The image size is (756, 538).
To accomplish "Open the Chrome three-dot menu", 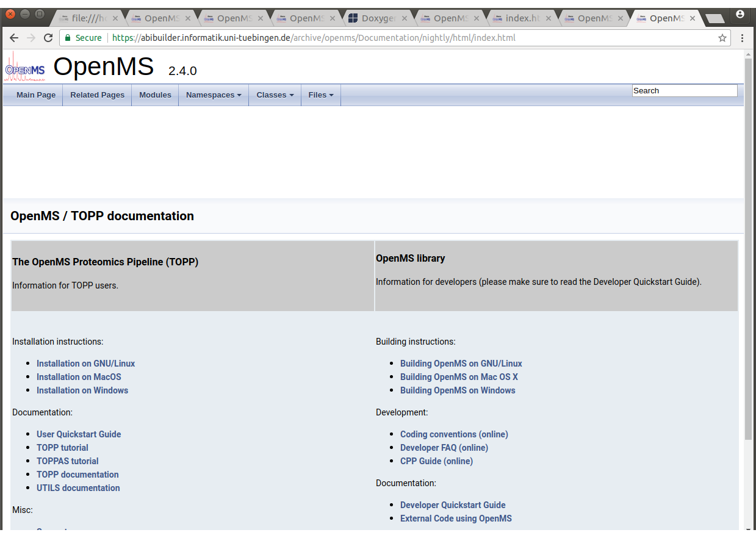I will 742,38.
